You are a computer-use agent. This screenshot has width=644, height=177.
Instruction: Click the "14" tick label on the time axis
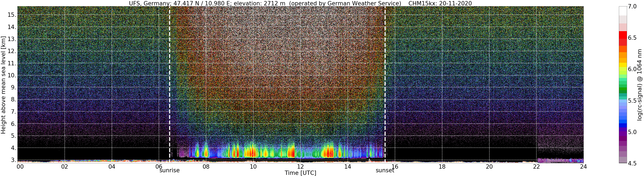347,166
